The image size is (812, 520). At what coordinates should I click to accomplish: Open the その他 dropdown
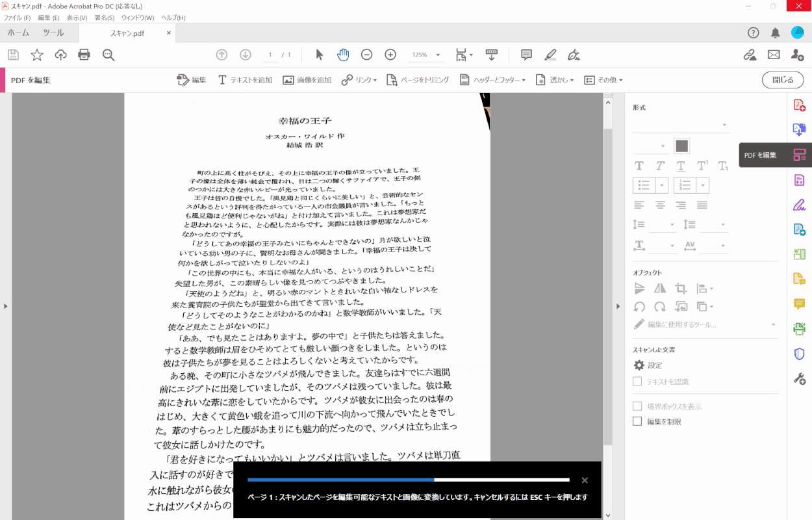[603, 80]
